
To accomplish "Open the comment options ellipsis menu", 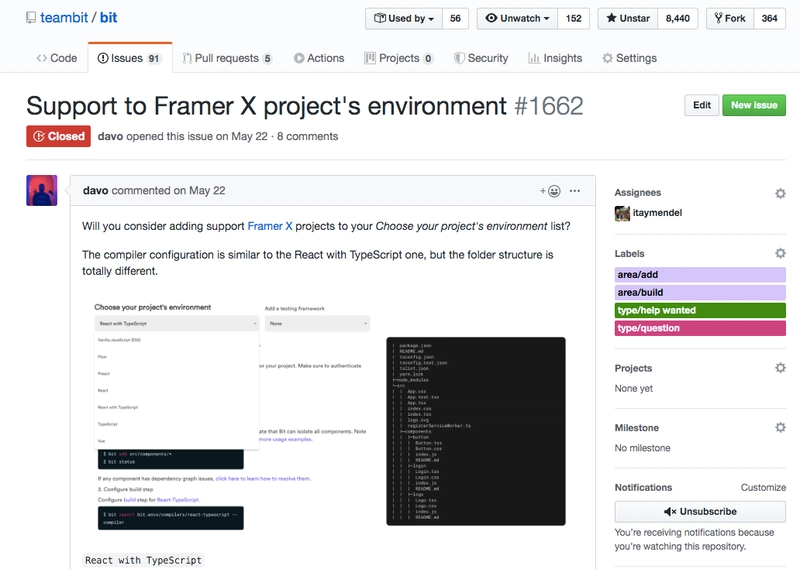I will pos(575,190).
